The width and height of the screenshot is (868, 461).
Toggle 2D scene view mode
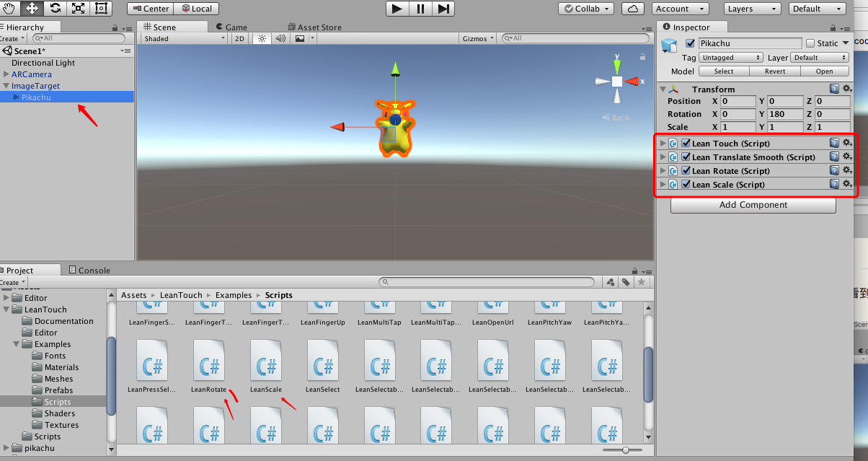tap(242, 38)
